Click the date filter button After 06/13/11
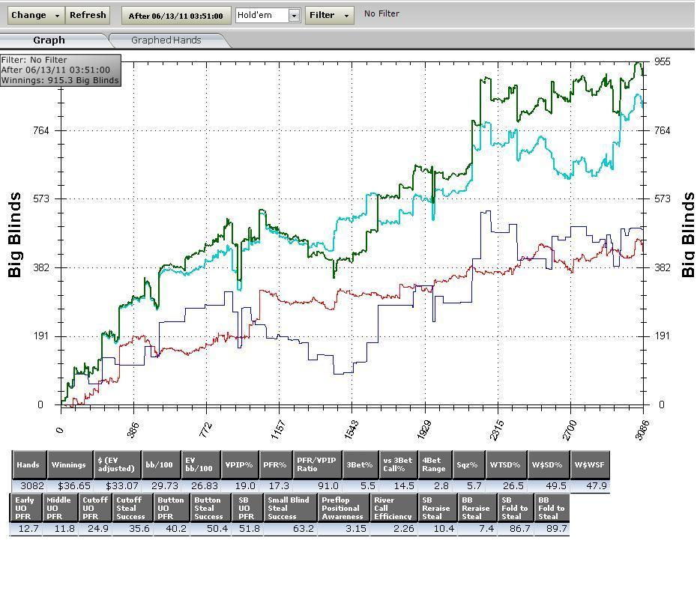Image resolution: width=700 pixels, height=597 pixels. point(175,16)
